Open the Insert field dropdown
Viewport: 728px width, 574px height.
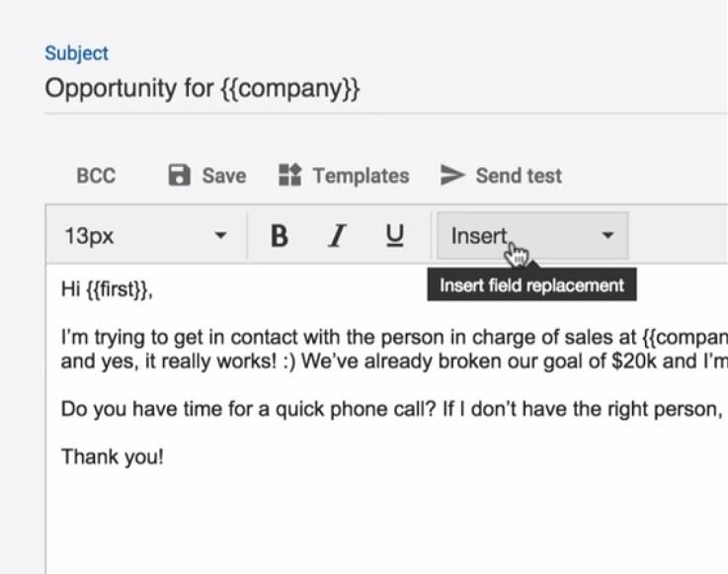click(x=532, y=235)
